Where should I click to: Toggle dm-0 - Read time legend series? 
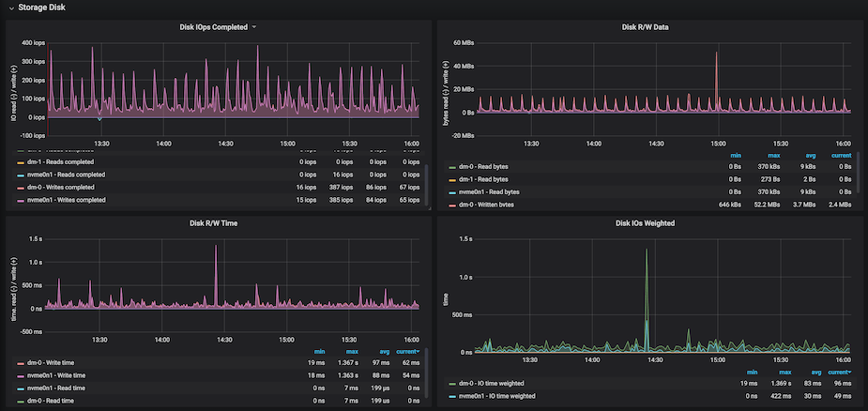53,401
